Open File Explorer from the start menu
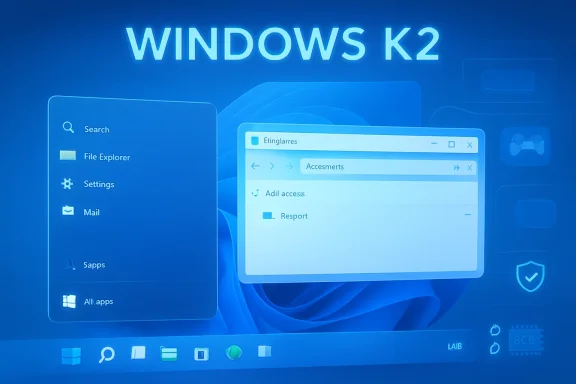This screenshot has width=576, height=384. [95, 157]
